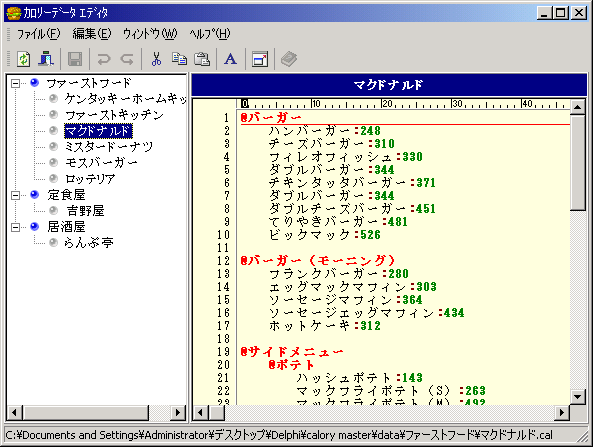The height and width of the screenshot is (447, 593).
Task: Click the save floppy disk icon
Action: pos(75,59)
